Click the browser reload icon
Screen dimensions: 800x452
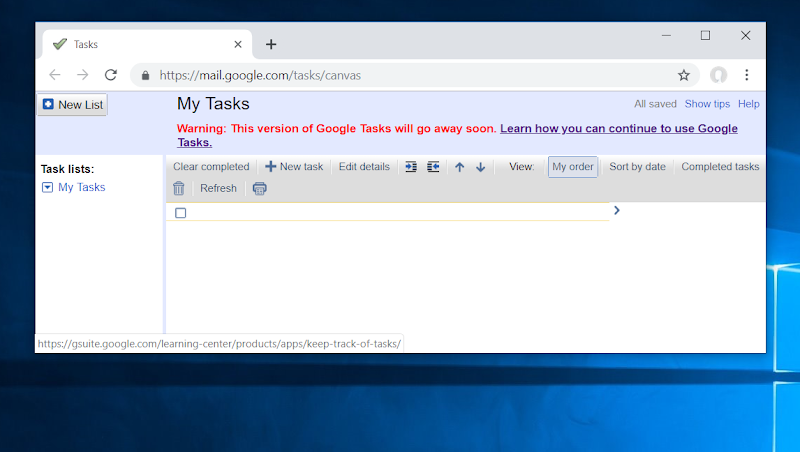111,75
